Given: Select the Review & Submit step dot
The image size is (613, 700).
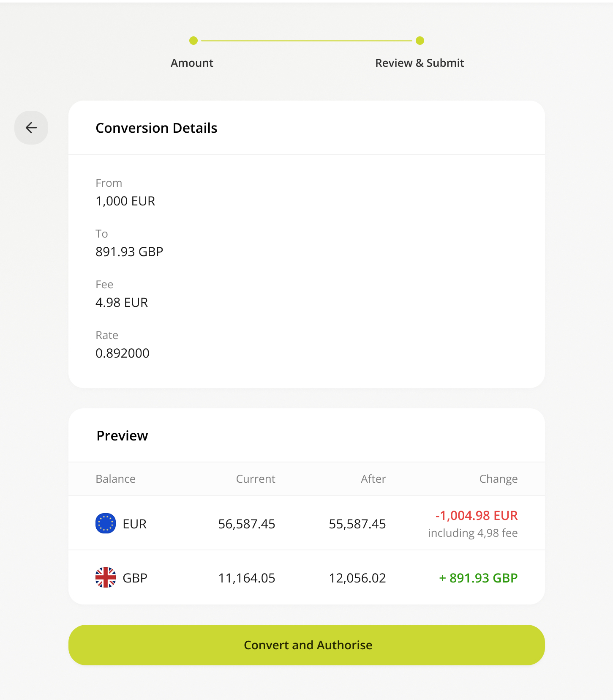Looking at the screenshot, I should pyautogui.click(x=420, y=41).
